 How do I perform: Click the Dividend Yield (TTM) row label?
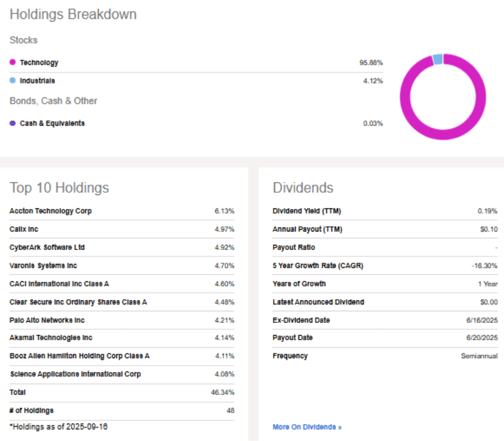click(307, 211)
